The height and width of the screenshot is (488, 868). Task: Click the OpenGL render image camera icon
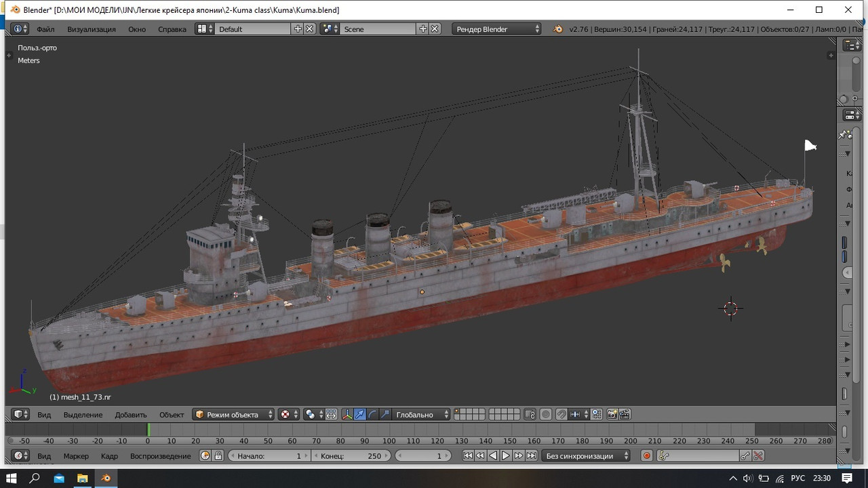point(612,414)
